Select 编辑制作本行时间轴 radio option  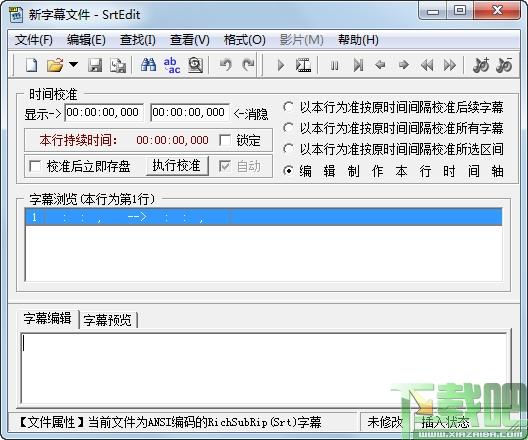point(288,171)
